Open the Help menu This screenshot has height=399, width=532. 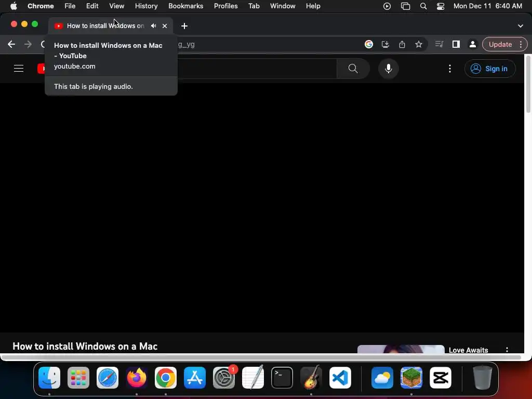[313, 6]
